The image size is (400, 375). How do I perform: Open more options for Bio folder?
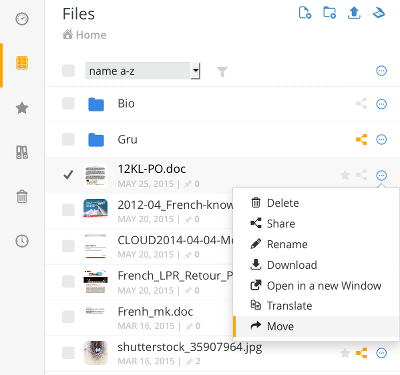pos(381,104)
